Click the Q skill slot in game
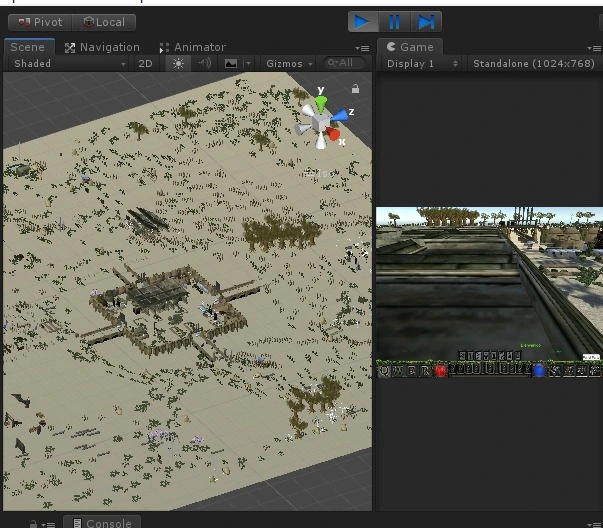This screenshot has width=603, height=528. pyautogui.click(x=384, y=371)
